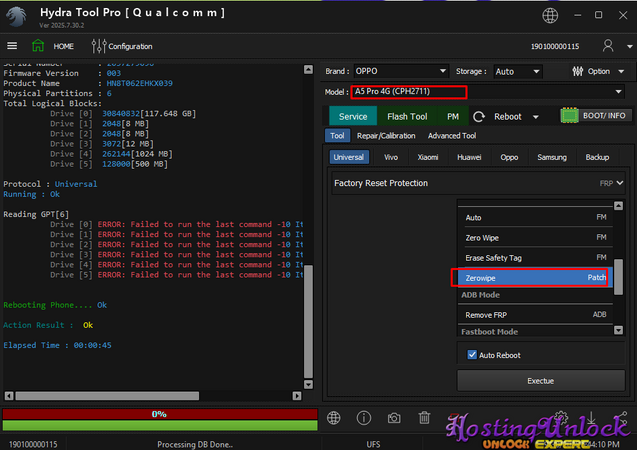This screenshot has width=637, height=450.
Task: Click the green HOME icon
Action: (38, 46)
